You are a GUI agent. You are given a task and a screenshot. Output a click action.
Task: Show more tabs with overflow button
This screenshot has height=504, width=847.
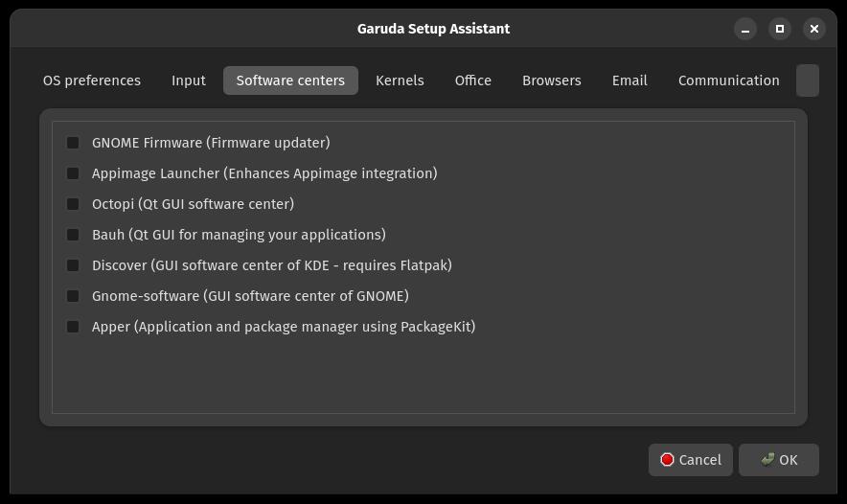(808, 80)
